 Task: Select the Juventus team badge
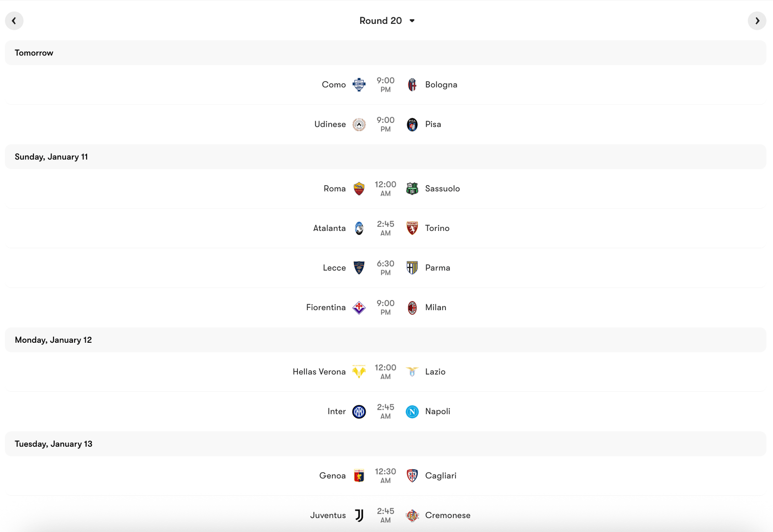(x=359, y=515)
